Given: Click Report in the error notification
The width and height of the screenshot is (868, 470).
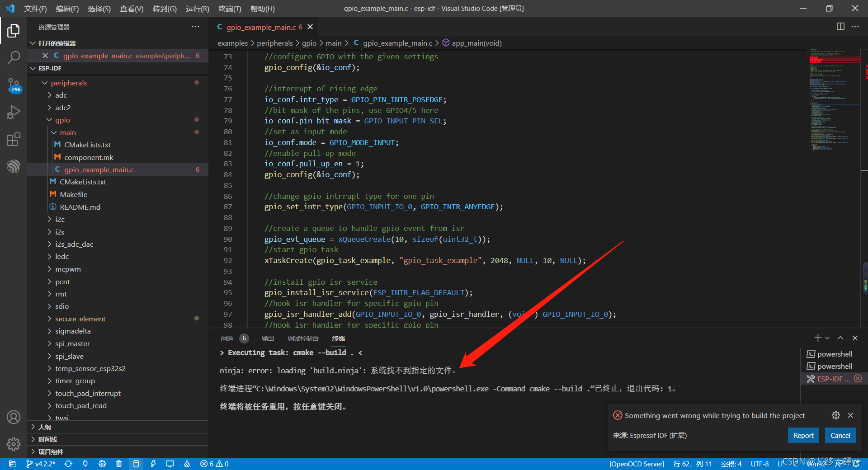Looking at the screenshot, I should [x=803, y=435].
